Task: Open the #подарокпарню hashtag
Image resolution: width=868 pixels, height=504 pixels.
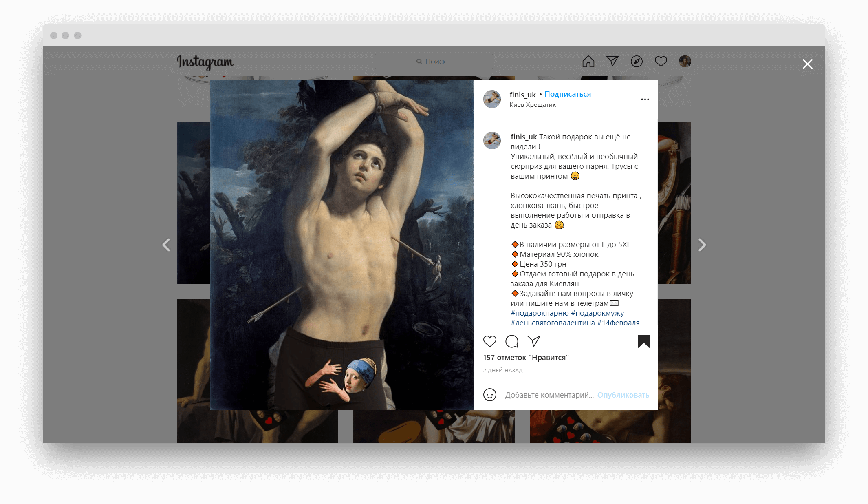Action: [x=539, y=313]
